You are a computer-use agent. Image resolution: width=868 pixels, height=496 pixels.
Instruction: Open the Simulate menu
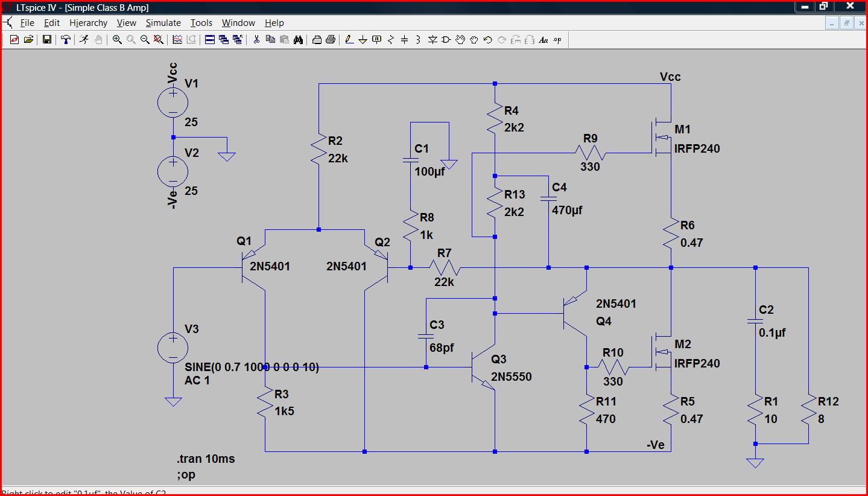(x=163, y=23)
